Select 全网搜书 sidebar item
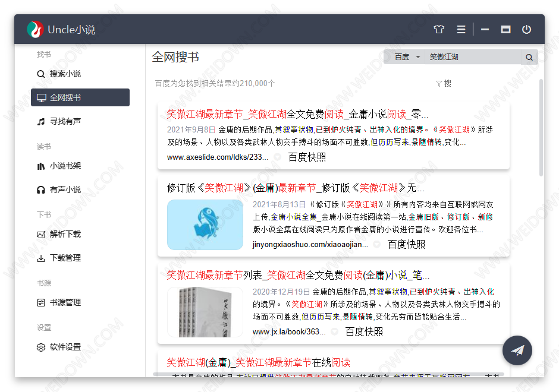559x392 pixels. tap(80, 97)
